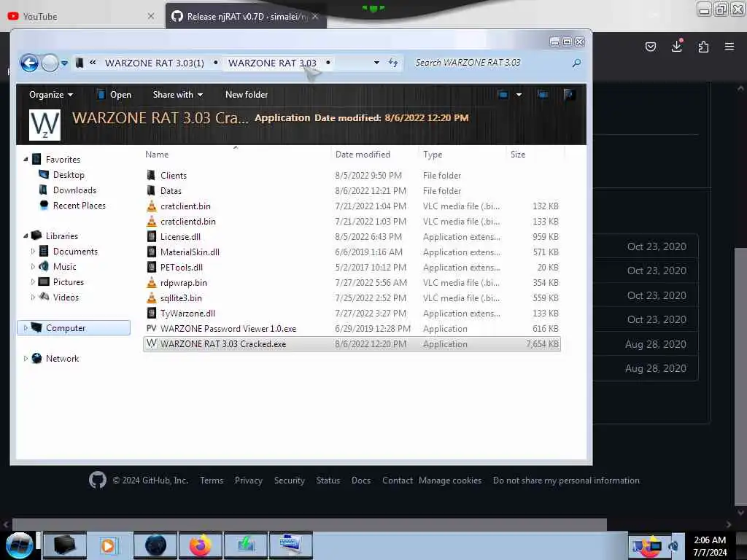Viewport: 747px width, 560px height.
Task: Click the WARZONE W icon in details pane
Action: pos(44,125)
